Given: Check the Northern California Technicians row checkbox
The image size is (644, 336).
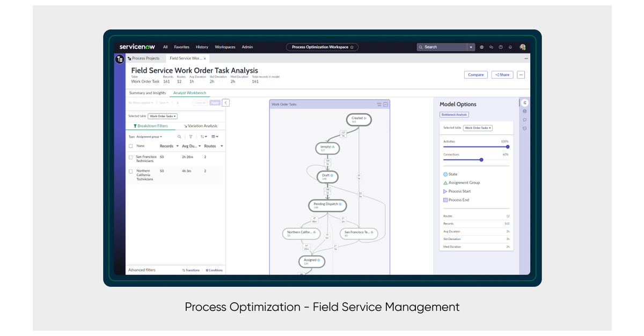Looking at the screenshot, I should click(131, 171).
